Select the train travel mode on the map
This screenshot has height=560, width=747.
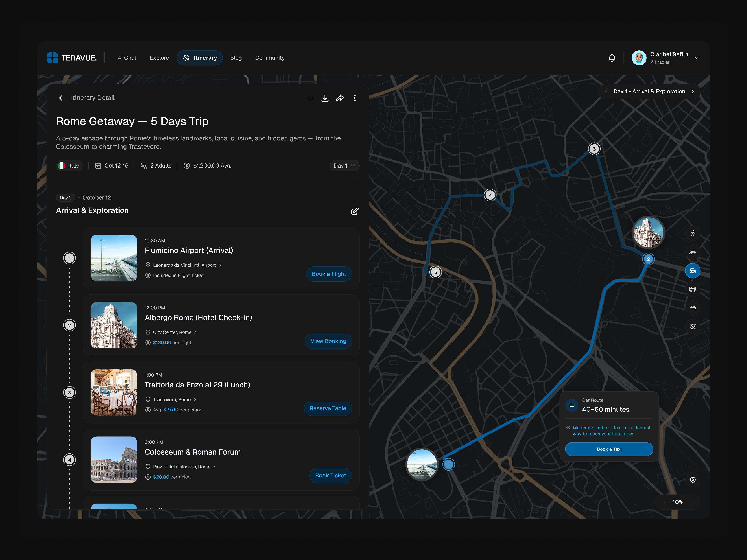[693, 308]
